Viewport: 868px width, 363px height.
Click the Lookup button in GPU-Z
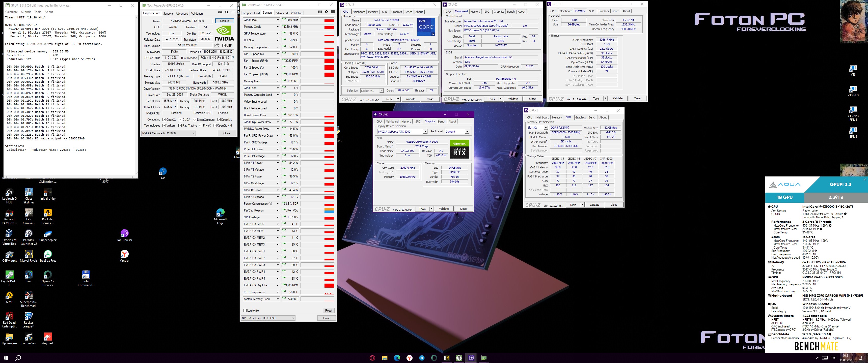click(224, 21)
